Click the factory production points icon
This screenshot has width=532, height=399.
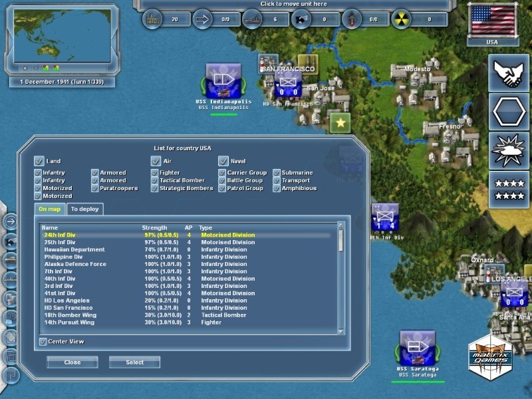coord(152,19)
